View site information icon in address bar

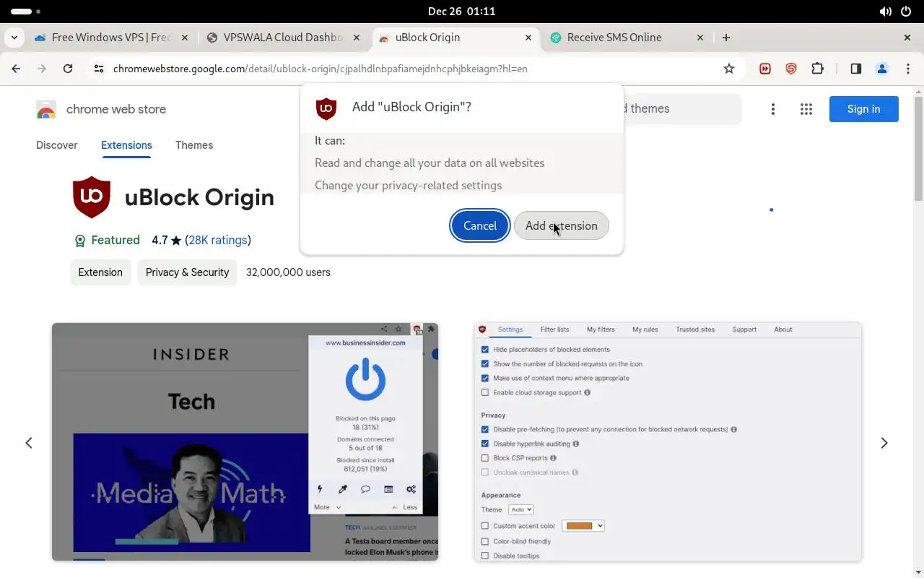pos(100,69)
